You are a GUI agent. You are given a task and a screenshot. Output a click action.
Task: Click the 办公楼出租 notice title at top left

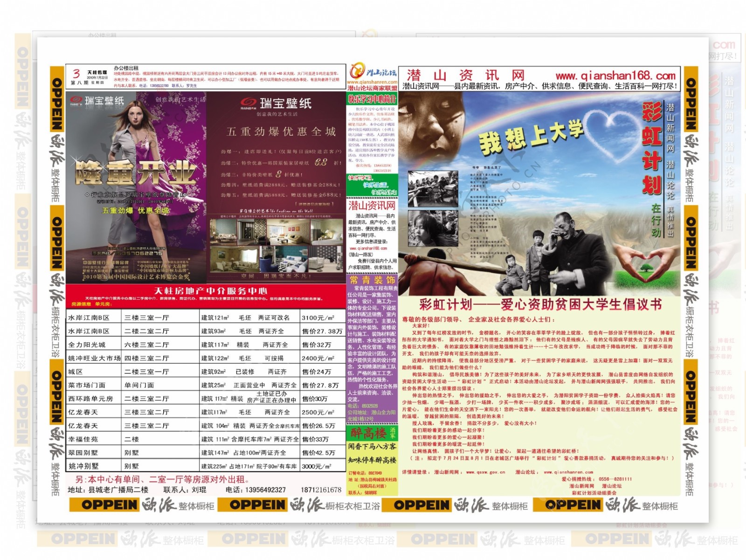126,68
